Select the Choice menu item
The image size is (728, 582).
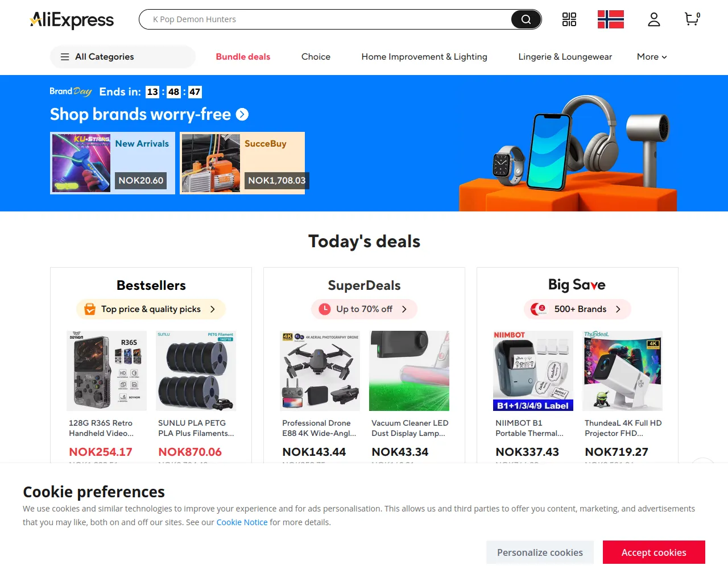click(x=316, y=57)
